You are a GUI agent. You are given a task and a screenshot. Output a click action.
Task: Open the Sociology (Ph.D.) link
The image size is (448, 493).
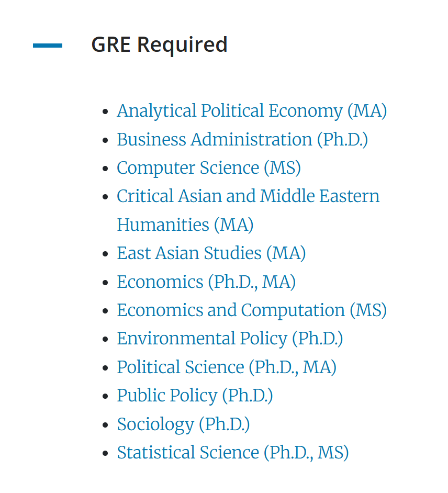(x=183, y=424)
